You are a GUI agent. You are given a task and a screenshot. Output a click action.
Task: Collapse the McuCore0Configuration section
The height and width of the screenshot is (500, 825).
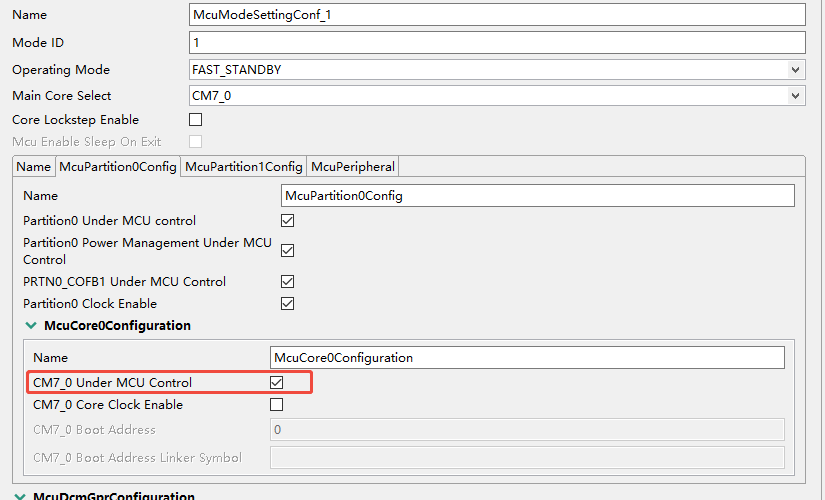click(32, 326)
